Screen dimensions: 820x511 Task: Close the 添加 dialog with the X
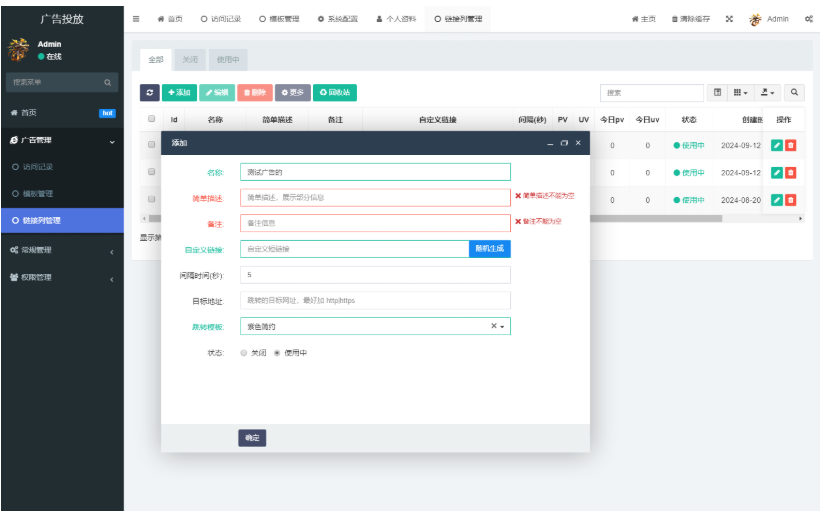578,143
